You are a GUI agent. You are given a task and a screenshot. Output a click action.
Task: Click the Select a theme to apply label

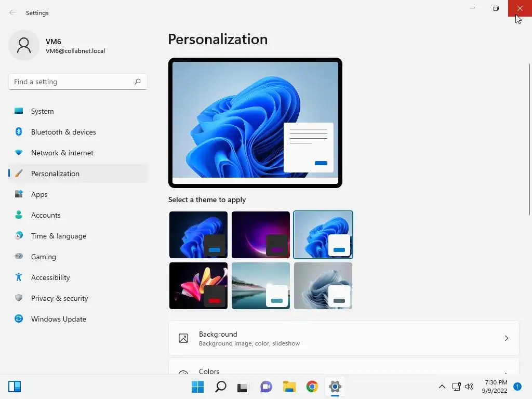[207, 199]
